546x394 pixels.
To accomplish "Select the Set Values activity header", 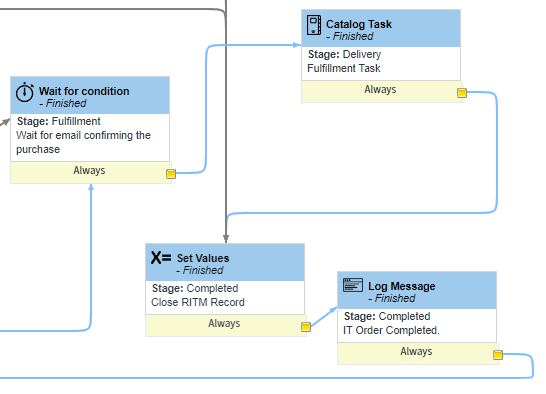I will pyautogui.click(x=225, y=262).
